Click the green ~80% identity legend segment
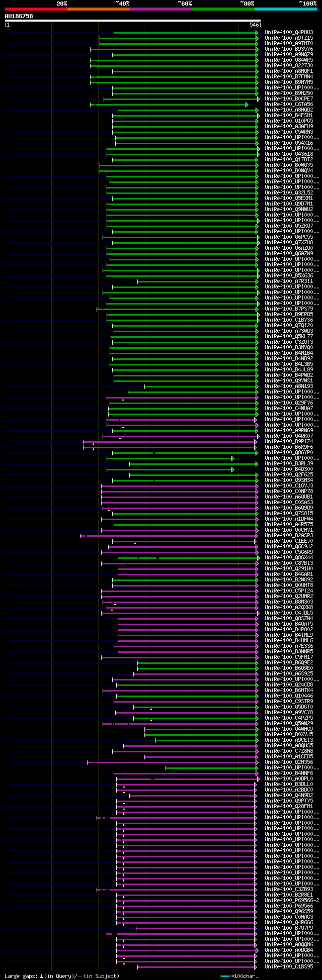 point(223,9)
